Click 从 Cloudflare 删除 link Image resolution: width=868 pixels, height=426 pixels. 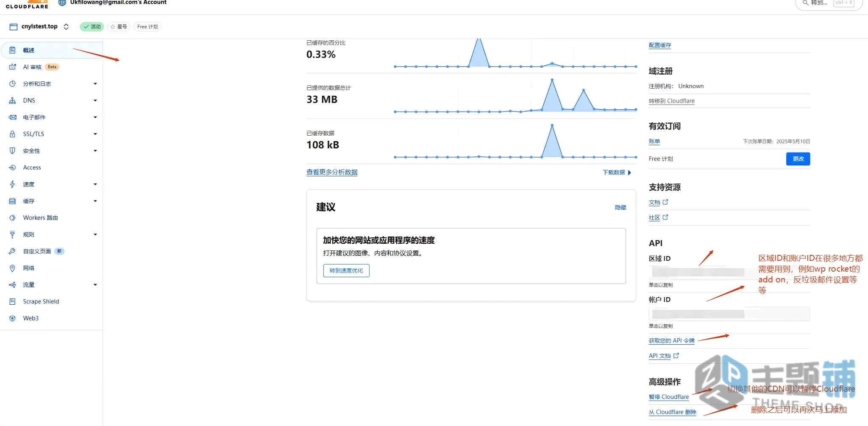673,412
